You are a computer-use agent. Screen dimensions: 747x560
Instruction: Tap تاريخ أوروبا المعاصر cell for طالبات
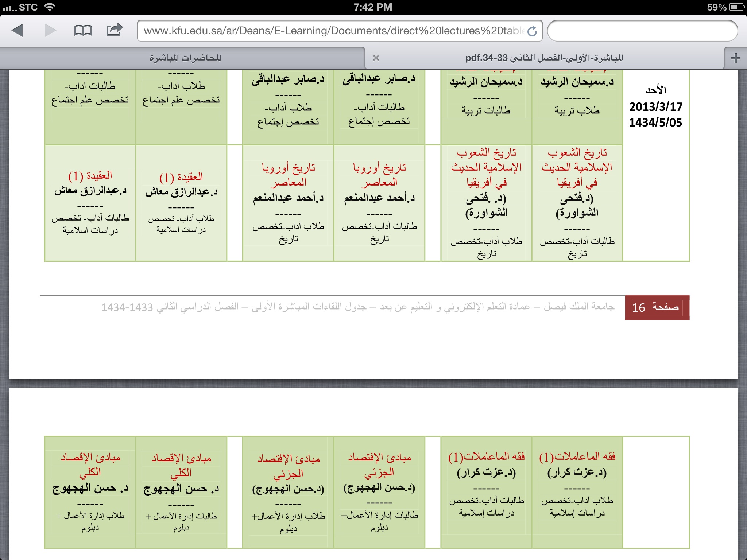[x=379, y=203]
